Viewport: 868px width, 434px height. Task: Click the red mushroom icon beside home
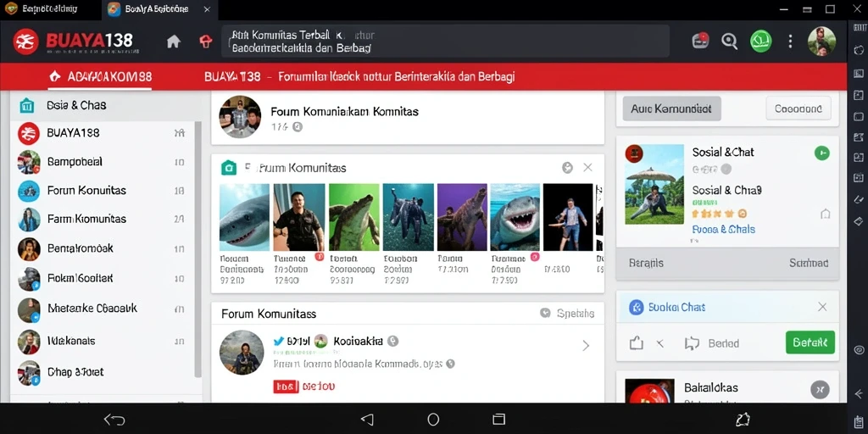tap(206, 42)
